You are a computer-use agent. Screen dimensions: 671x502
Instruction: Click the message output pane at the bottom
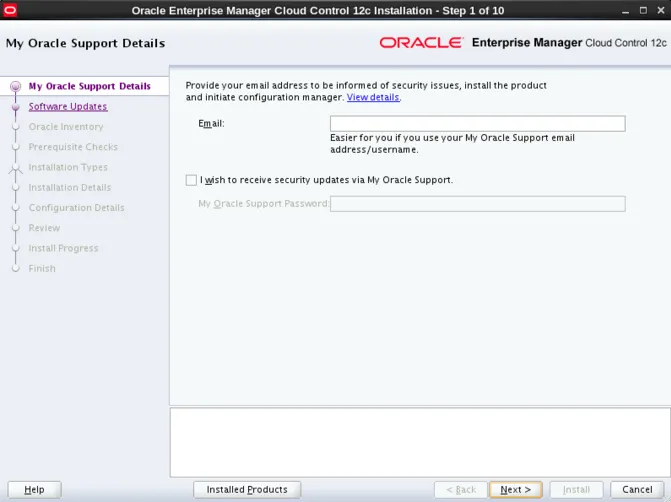[420, 442]
